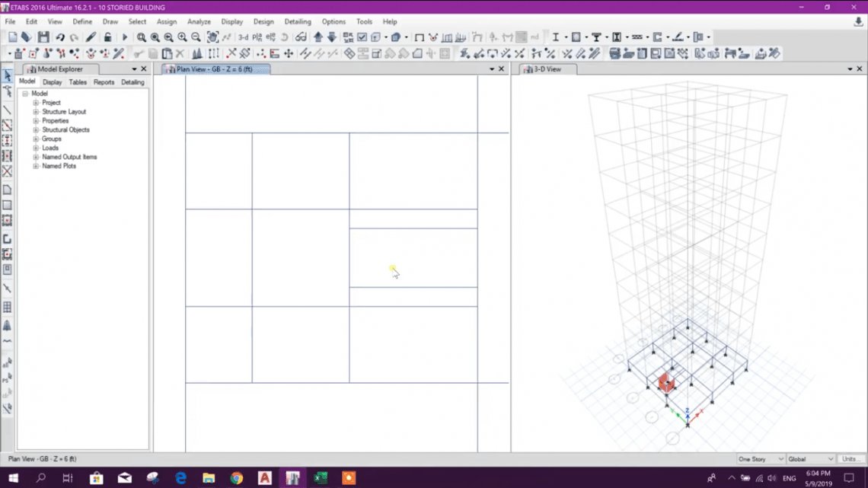Screen dimensions: 868x488
Task: Open the File menu
Action: click(x=10, y=21)
